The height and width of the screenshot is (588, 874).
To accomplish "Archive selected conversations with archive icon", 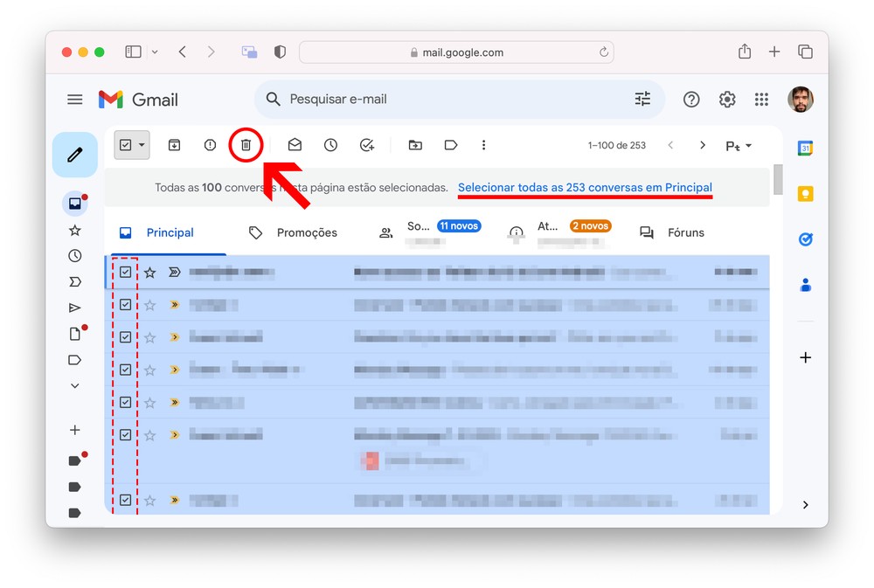I will (174, 145).
